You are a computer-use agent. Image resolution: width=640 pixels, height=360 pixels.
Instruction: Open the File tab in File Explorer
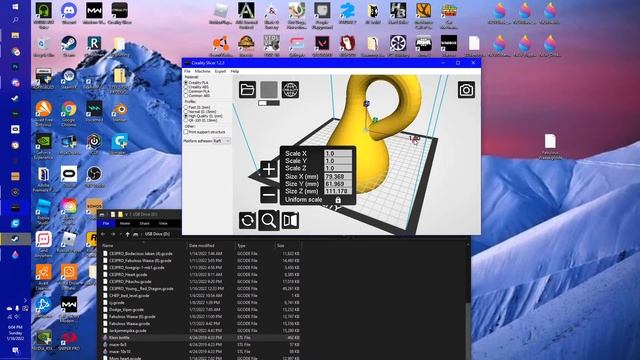pyautogui.click(x=106, y=224)
